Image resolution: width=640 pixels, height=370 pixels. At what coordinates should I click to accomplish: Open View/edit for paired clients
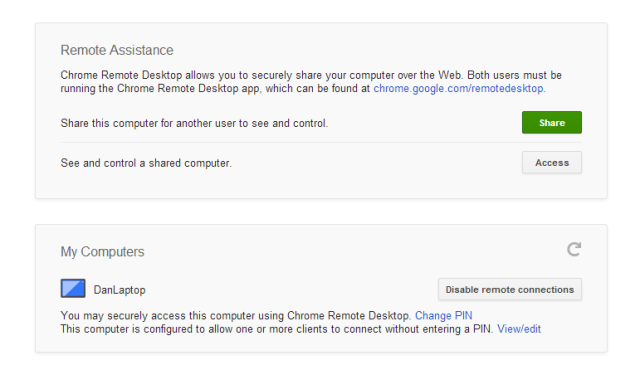[x=519, y=329]
